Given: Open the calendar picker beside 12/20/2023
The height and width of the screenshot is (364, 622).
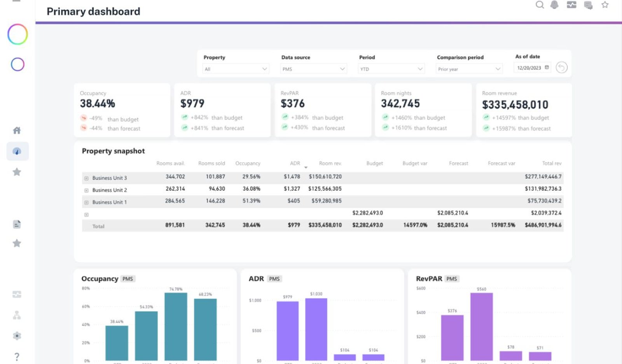Looking at the screenshot, I should pyautogui.click(x=547, y=67).
